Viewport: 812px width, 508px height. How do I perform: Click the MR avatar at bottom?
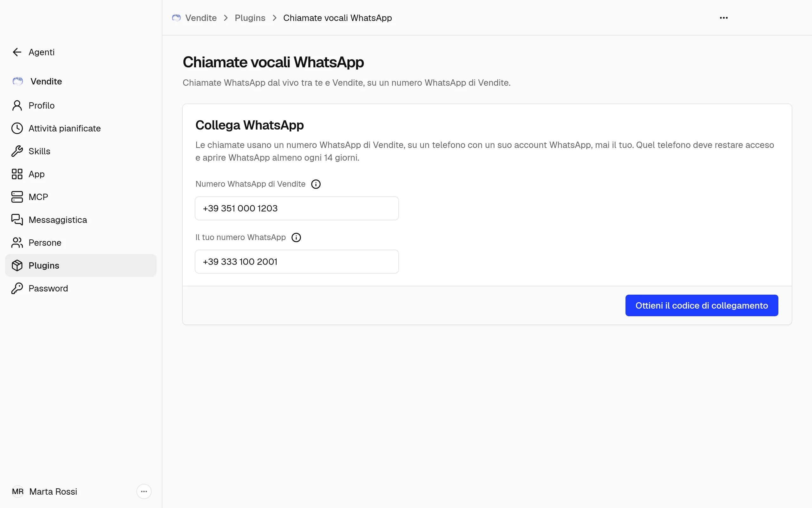click(x=18, y=491)
